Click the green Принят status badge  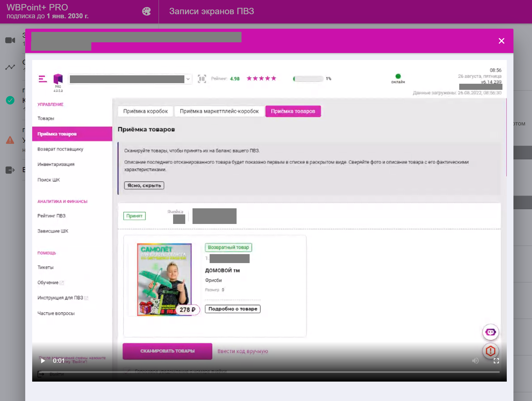(135, 216)
